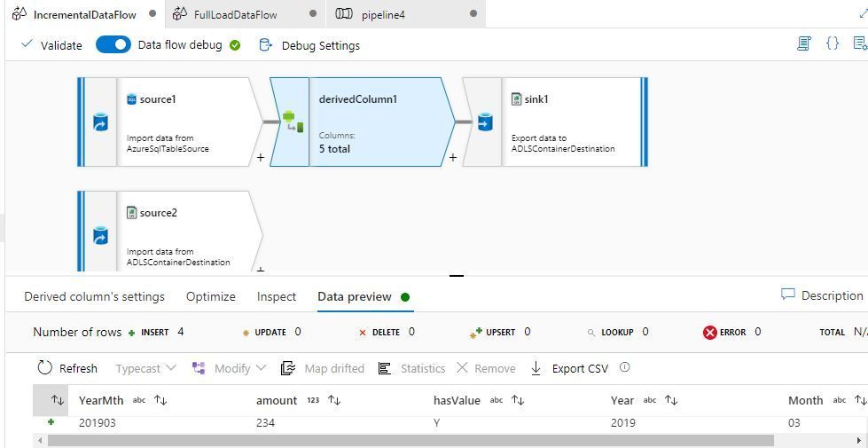Open the script view icon
Screen dimensions: 868x448
[803, 43]
